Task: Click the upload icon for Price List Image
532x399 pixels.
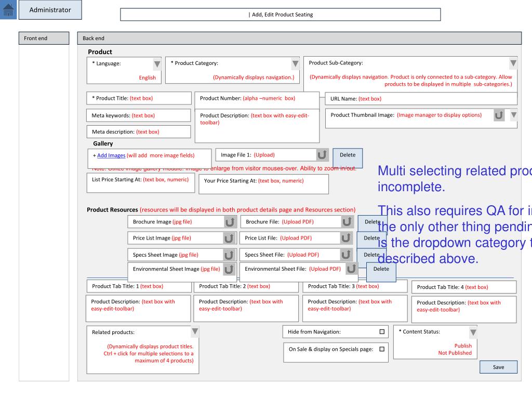Action: coord(229,238)
